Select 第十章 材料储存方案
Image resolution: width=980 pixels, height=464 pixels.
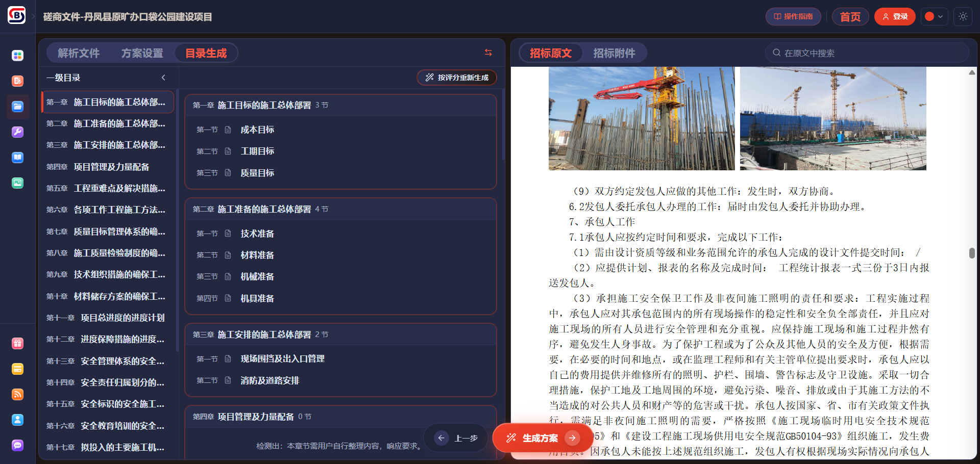pyautogui.click(x=108, y=296)
